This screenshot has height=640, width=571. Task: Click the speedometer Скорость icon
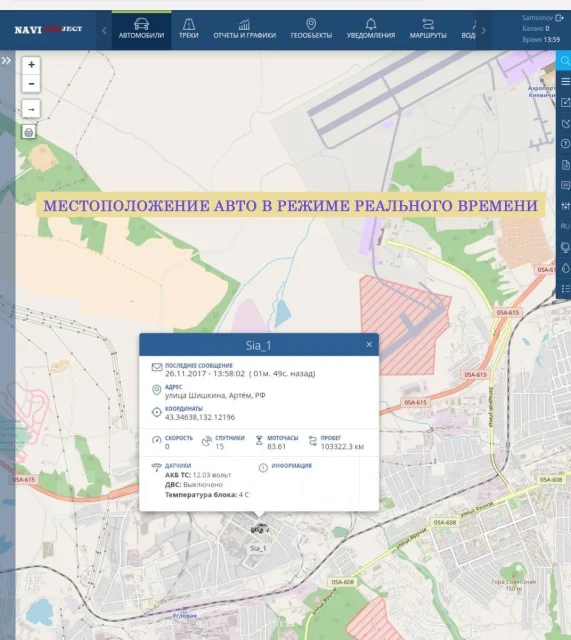157,440
